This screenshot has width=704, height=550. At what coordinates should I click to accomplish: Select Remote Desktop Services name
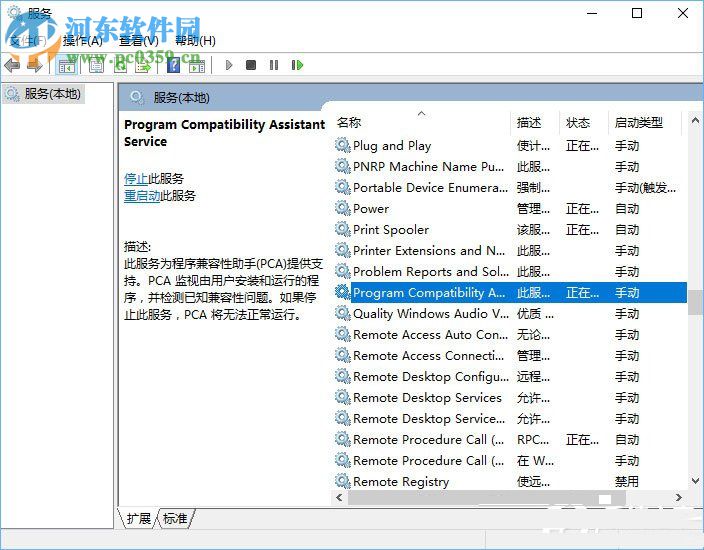click(x=427, y=398)
